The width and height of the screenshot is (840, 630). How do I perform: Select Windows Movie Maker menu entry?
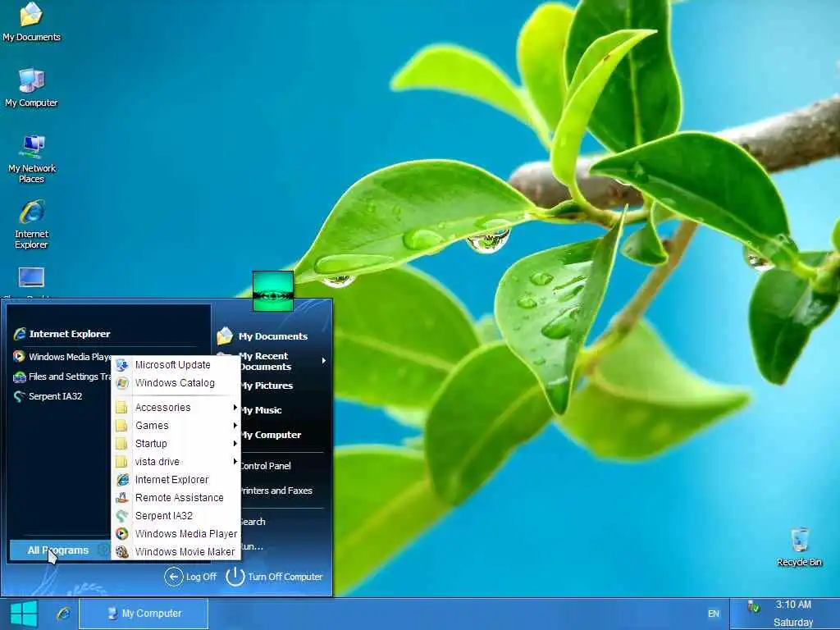point(176,552)
